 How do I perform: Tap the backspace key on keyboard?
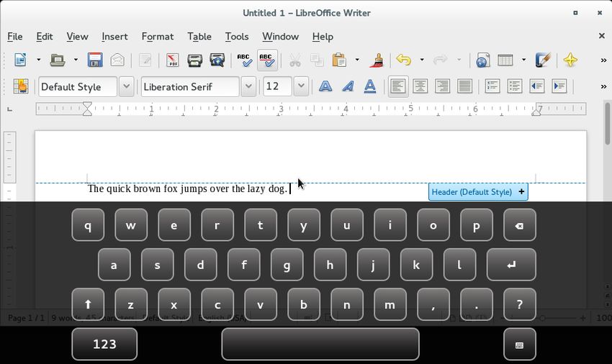click(x=520, y=225)
